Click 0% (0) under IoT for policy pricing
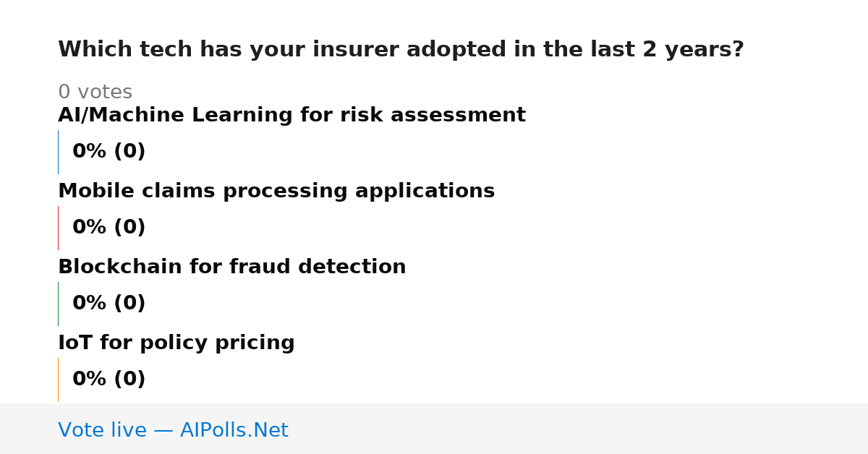 pyautogui.click(x=109, y=380)
